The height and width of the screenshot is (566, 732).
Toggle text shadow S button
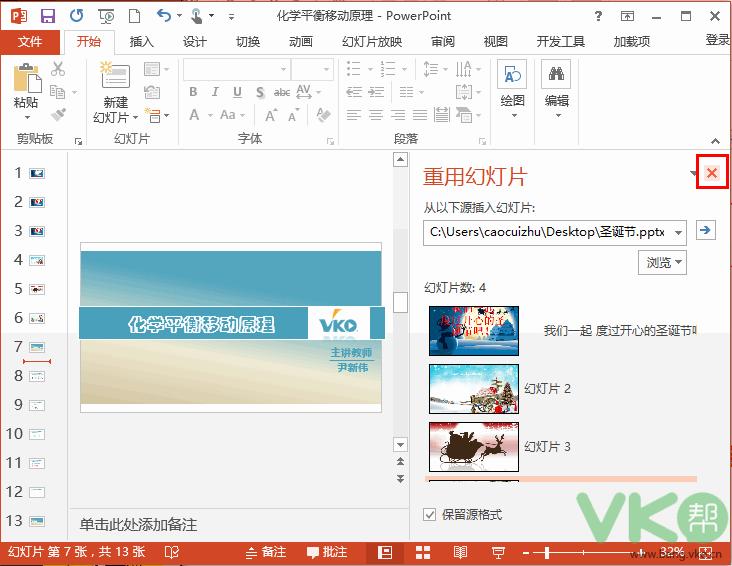click(260, 92)
